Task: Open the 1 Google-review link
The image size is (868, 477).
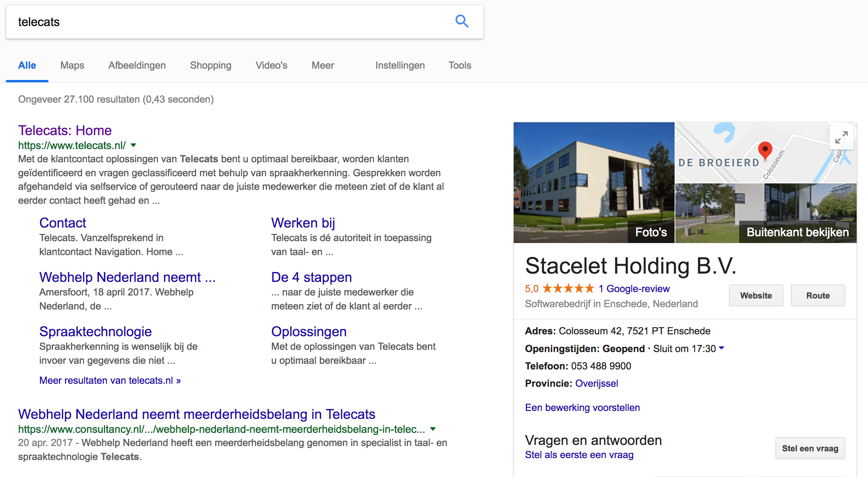Action: 634,289
